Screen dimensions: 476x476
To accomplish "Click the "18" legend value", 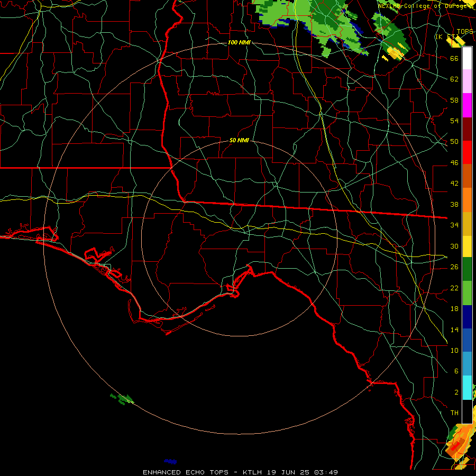I will (x=454, y=309).
